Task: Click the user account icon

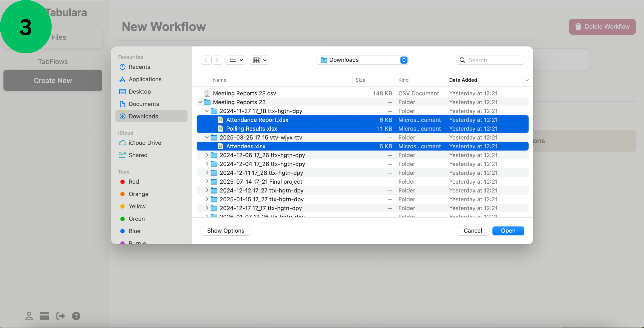Action: (x=29, y=316)
